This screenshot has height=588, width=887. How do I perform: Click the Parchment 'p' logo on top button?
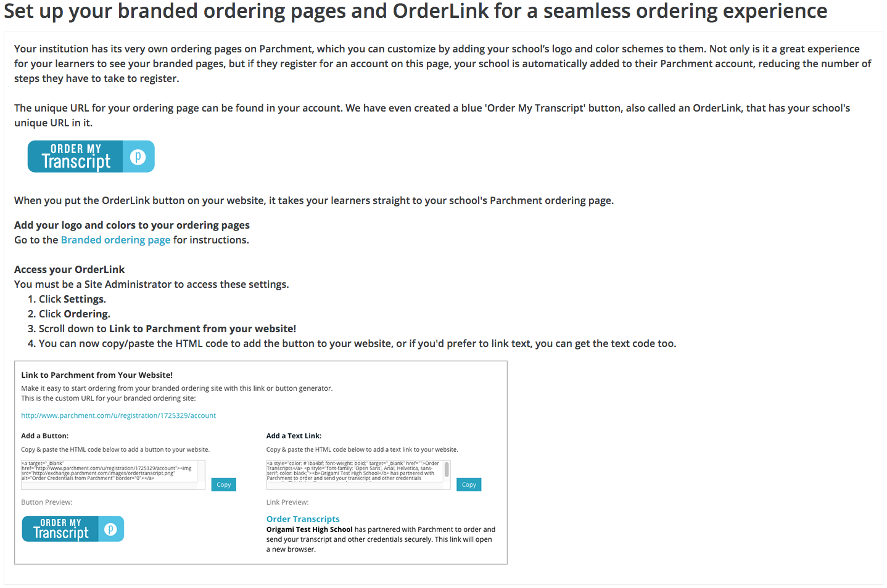click(138, 157)
